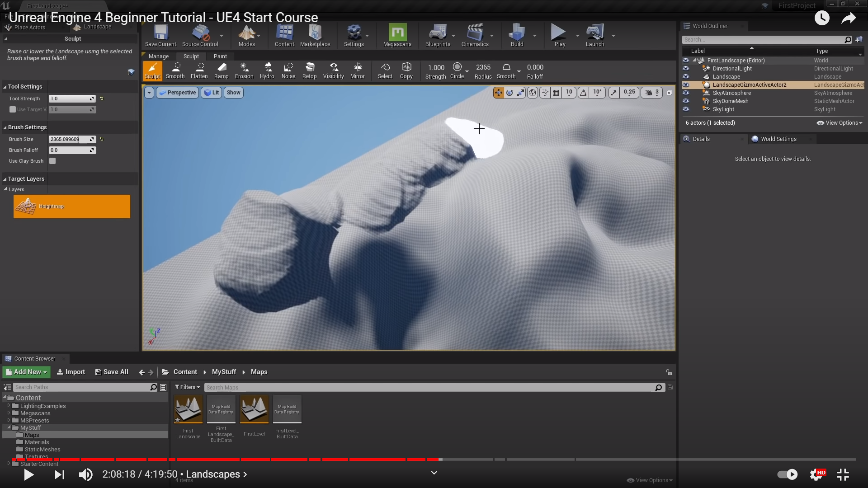Open the Filters dropdown in the Content Browser
This screenshot has height=488, width=868.
tap(187, 387)
